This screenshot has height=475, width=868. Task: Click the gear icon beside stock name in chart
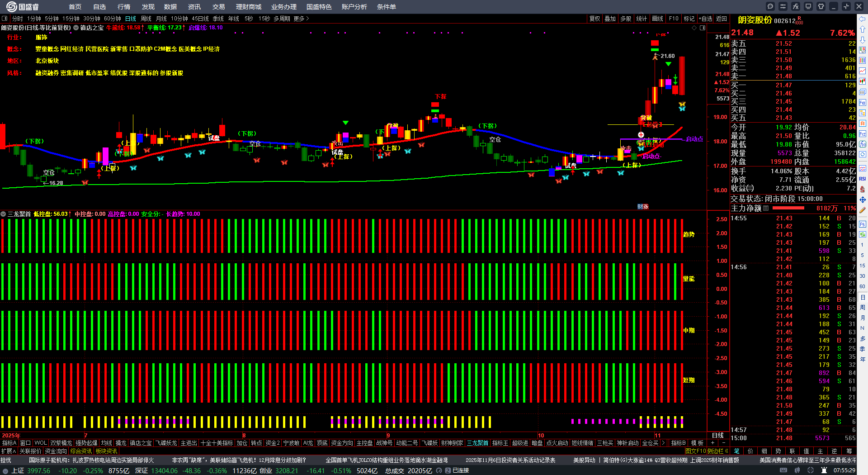[x=76, y=28]
